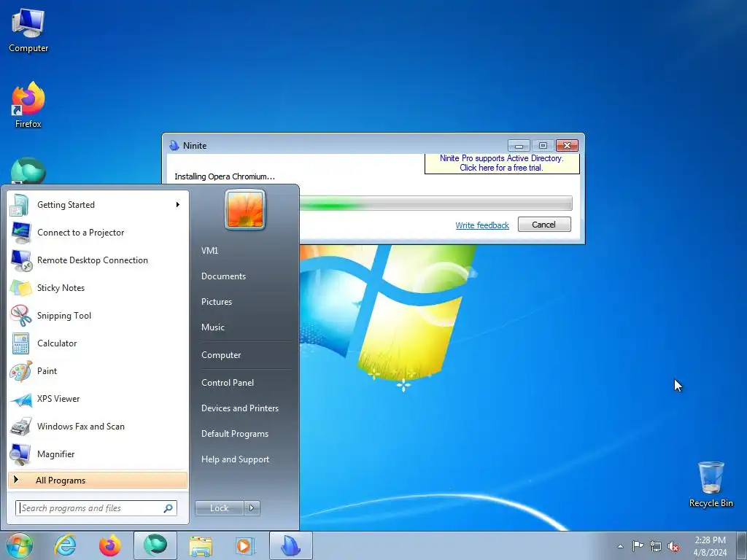Show hidden tray icons arrow
Screen dimensions: 747x560
coord(620,546)
